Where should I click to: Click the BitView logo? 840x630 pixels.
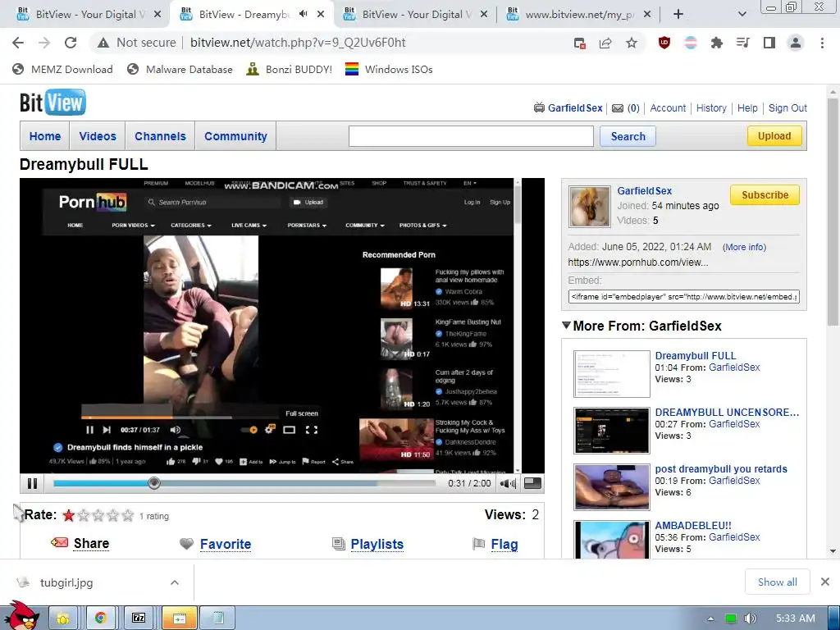click(52, 103)
